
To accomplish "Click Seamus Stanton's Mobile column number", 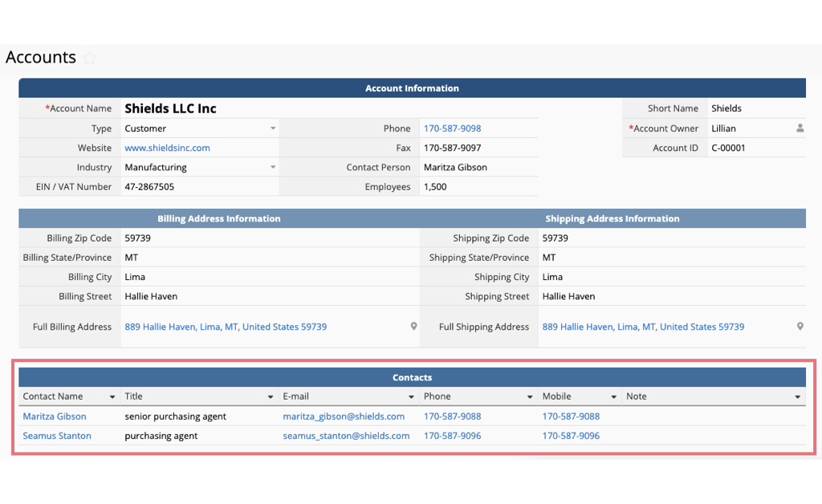I will point(571,436).
